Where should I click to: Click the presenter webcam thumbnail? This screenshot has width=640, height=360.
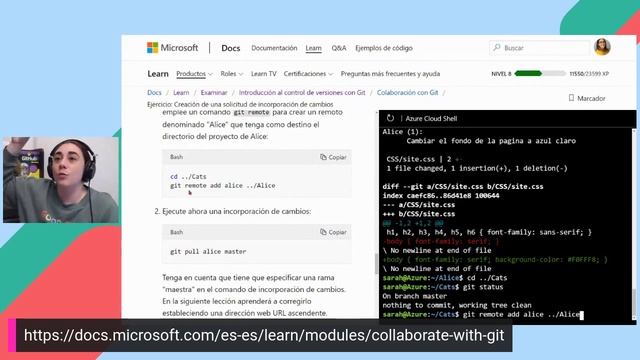[61, 180]
